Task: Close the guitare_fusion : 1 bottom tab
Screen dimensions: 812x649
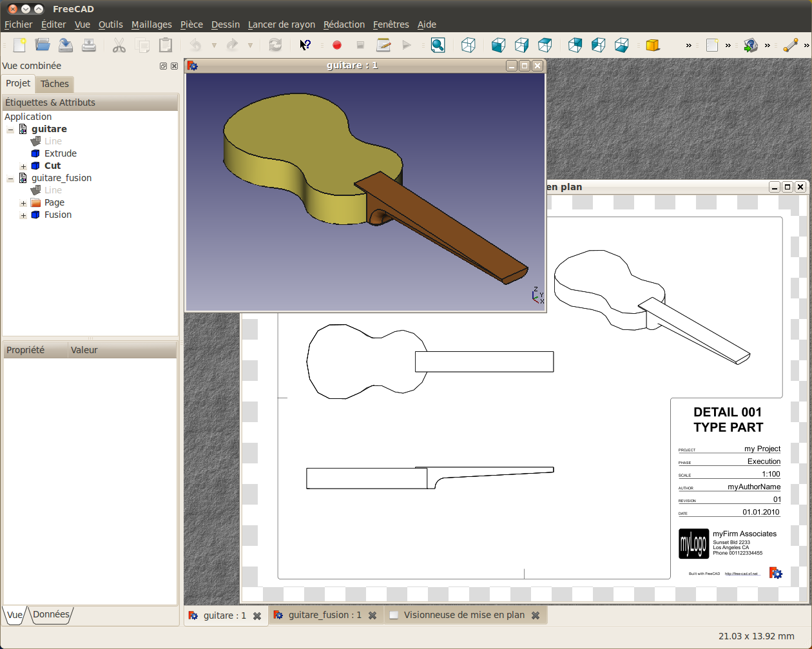Action: (x=372, y=616)
